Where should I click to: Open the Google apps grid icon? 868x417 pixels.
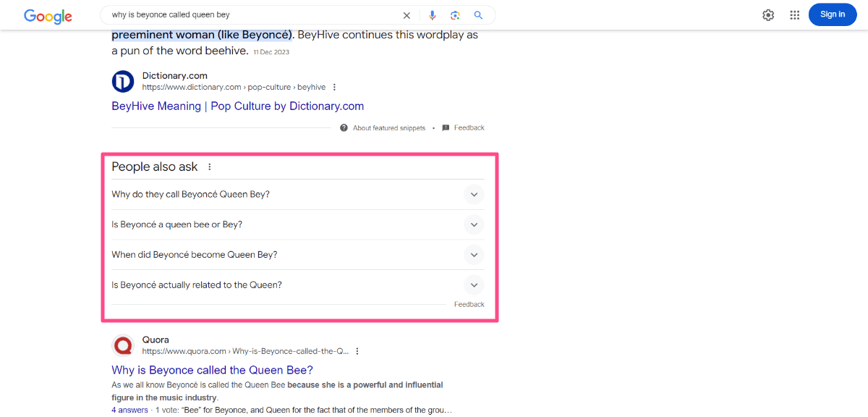(795, 15)
